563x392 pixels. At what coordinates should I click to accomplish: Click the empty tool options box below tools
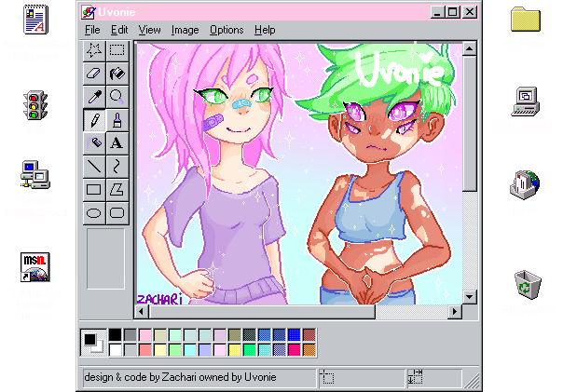pyautogui.click(x=105, y=259)
